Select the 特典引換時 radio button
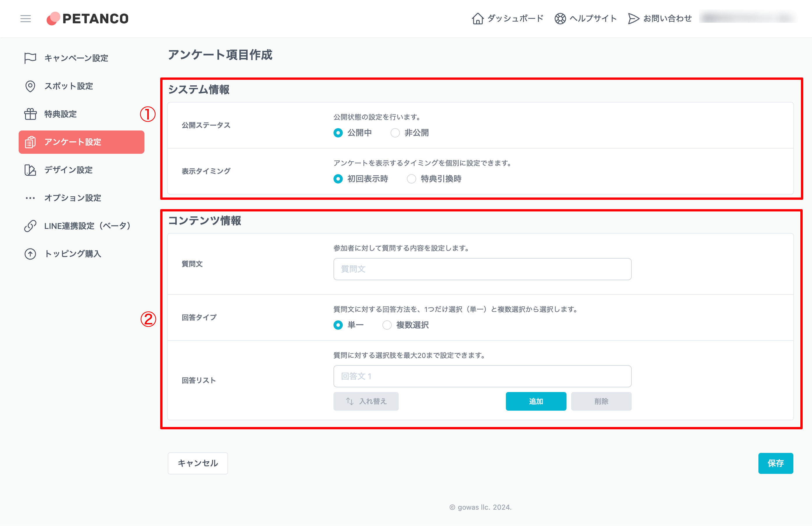Screen dimensions: 812x526 coord(412,179)
